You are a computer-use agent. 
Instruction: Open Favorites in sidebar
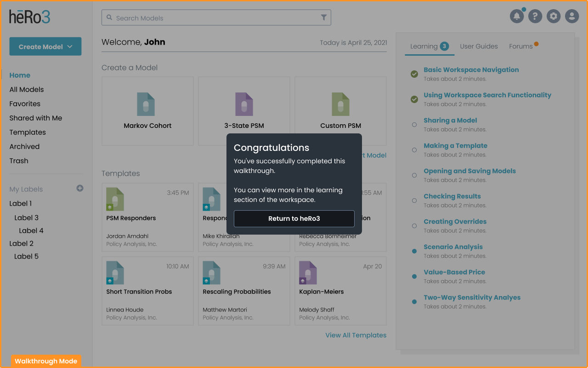[25, 103]
